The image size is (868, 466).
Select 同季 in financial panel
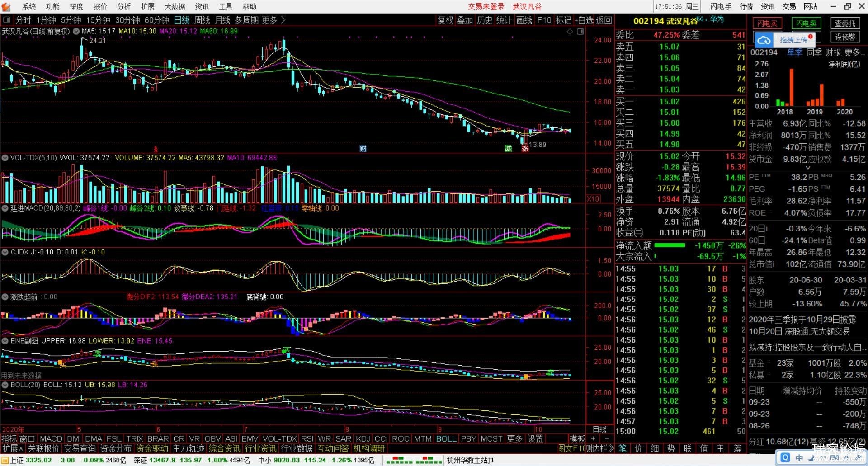pyautogui.click(x=814, y=52)
